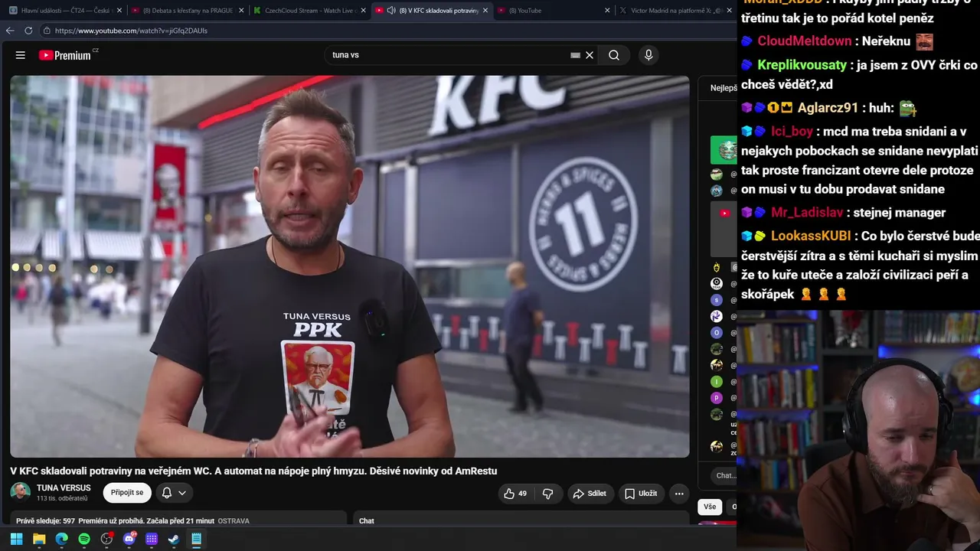The width and height of the screenshot is (980, 551).
Task: Open the purple grid app on taskbar
Action: [152, 539]
